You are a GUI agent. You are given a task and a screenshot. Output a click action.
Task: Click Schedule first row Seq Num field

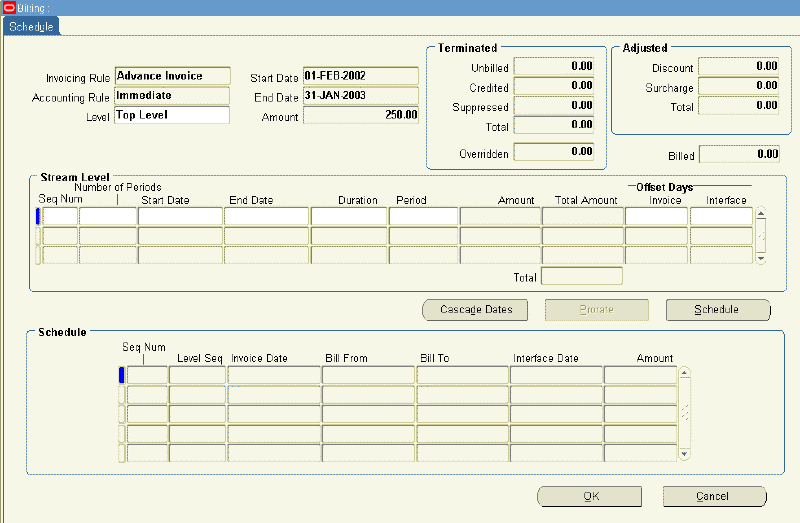147,375
